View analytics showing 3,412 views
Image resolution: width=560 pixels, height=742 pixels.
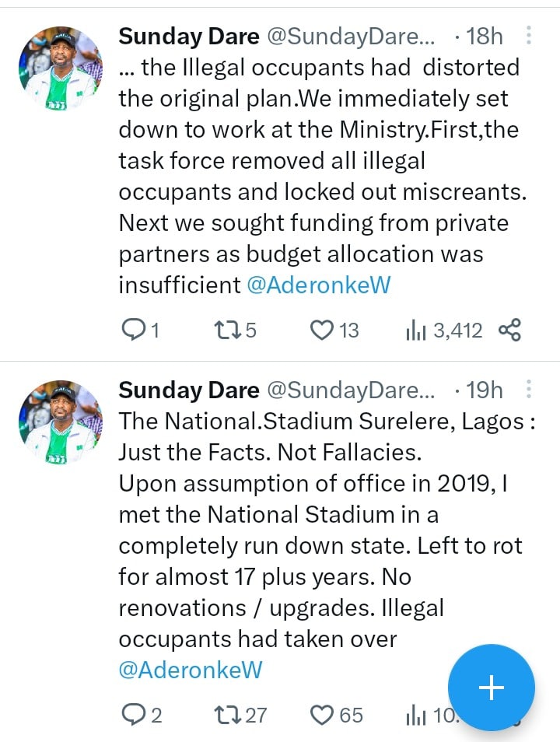(415, 331)
